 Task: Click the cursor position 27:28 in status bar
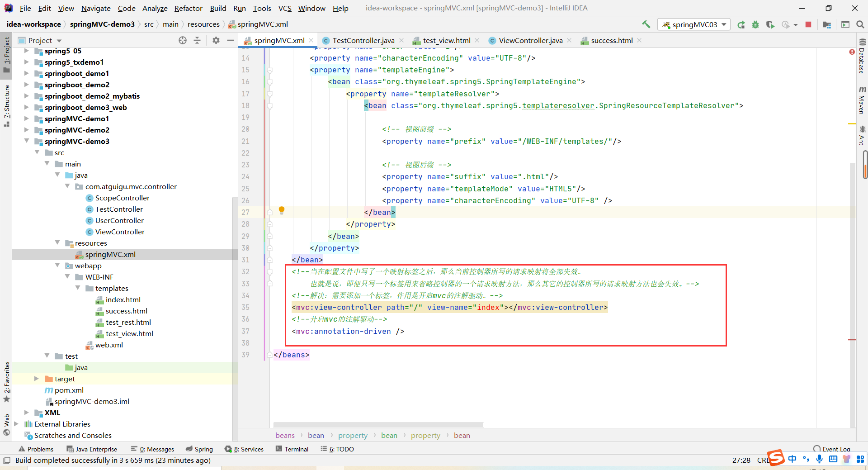click(x=741, y=460)
